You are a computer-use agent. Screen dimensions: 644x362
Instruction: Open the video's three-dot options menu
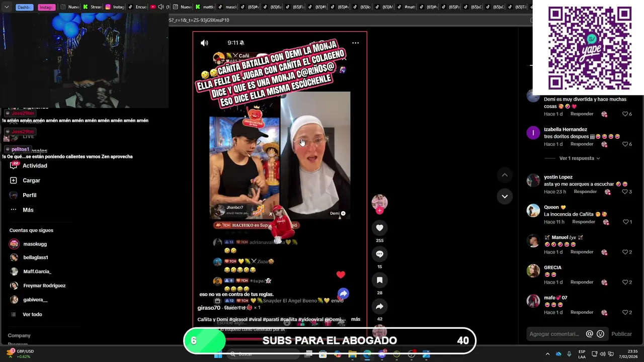tap(355, 43)
